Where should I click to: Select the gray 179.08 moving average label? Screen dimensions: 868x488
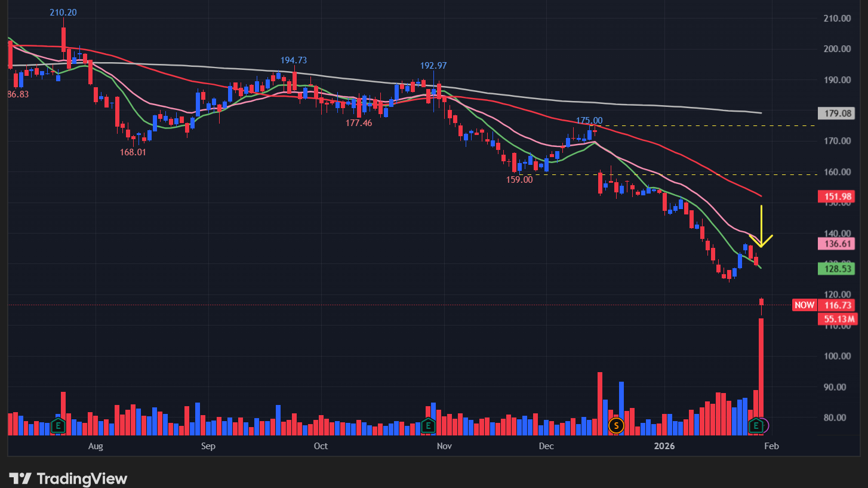click(836, 113)
